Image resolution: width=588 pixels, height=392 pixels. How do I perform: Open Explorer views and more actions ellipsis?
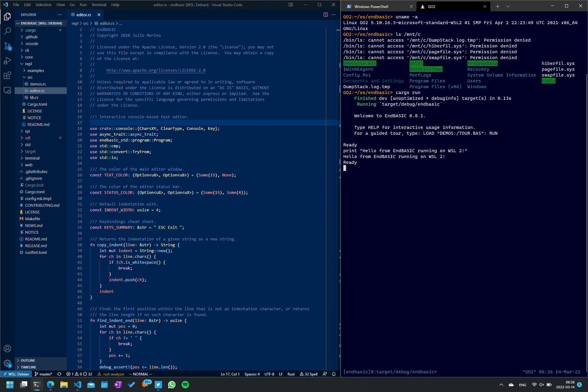(59, 15)
